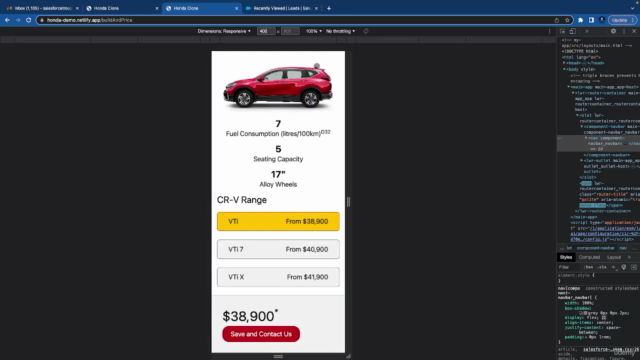Open the Styles pane tab

566,257
